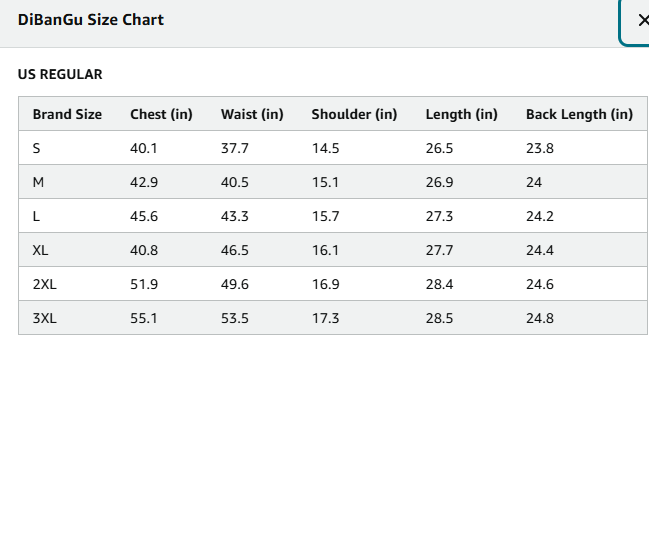
Task: Select the M brand size cell
Action: pos(38,182)
